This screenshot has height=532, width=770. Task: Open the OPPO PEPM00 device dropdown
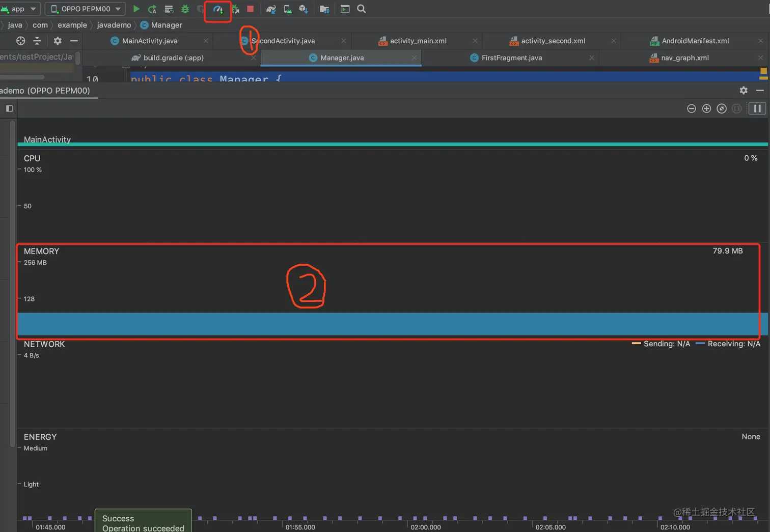pyautogui.click(x=86, y=9)
